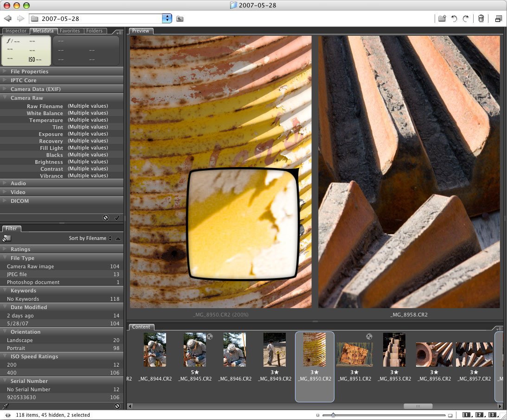The height and width of the screenshot is (420, 507).
Task: Clear all filters using the bottom-right filter icon
Action: click(117, 406)
